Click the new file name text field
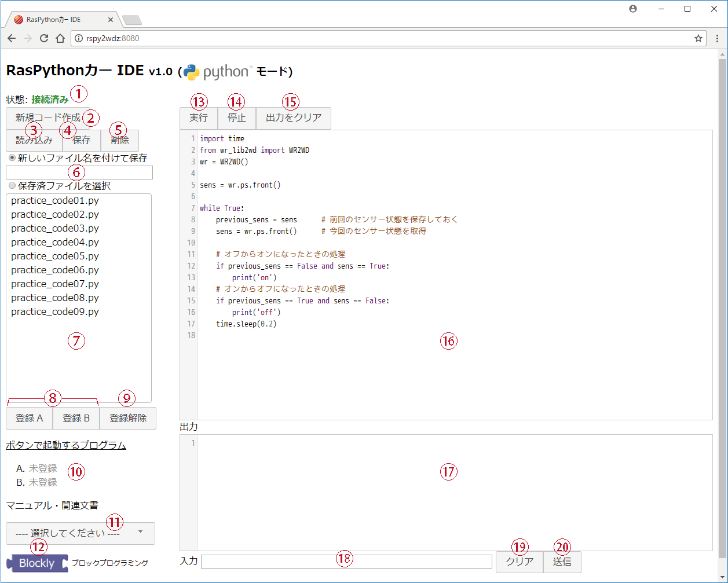Viewport: 728px width, 583px height. (79, 173)
